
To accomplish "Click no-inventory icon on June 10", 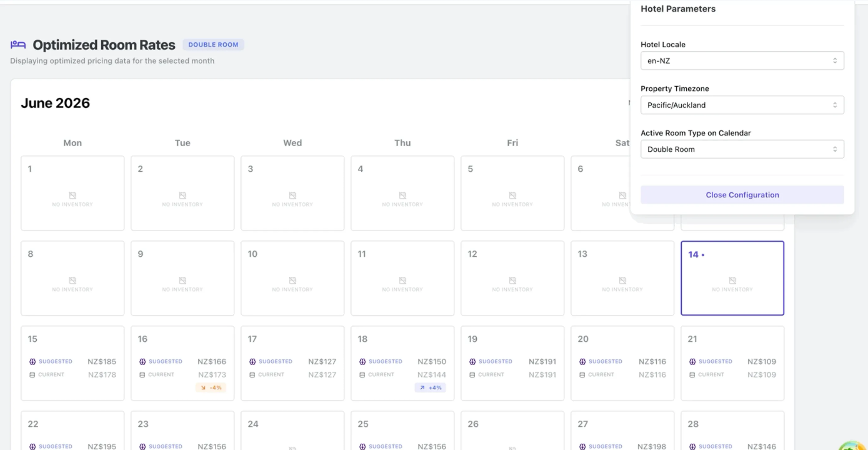I will point(292,280).
